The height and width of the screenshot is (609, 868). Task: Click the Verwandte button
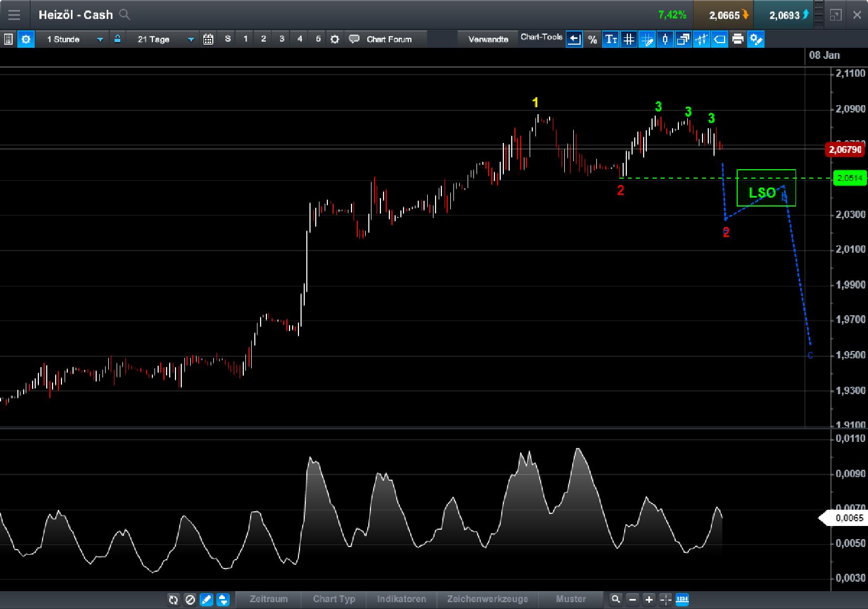click(x=488, y=39)
